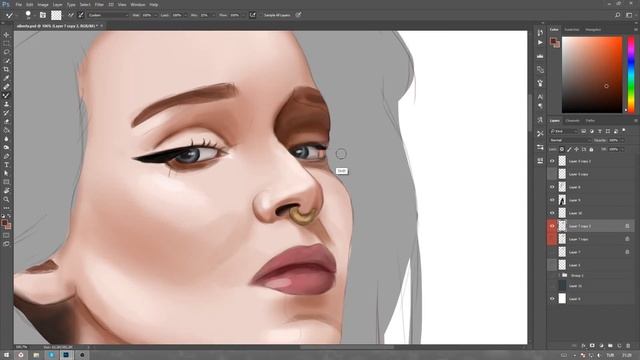The height and width of the screenshot is (360, 640).
Task: Select the Zoom tool
Action: 6,200
